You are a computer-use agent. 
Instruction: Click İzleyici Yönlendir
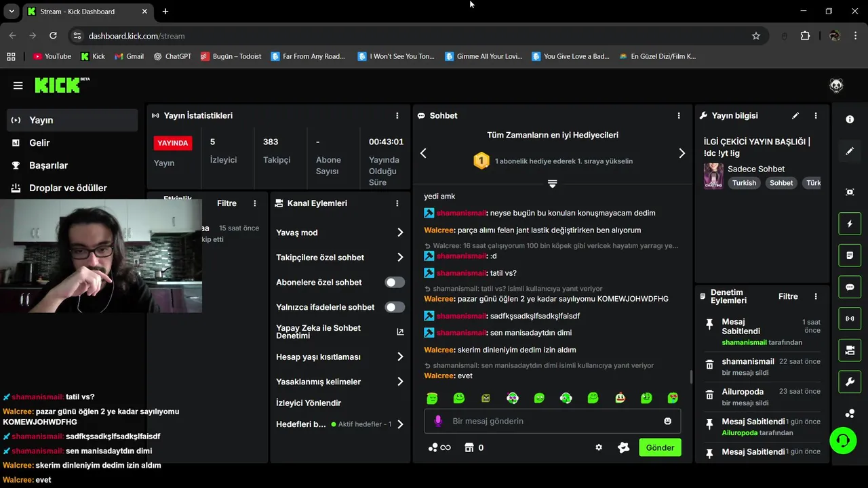[x=309, y=403]
